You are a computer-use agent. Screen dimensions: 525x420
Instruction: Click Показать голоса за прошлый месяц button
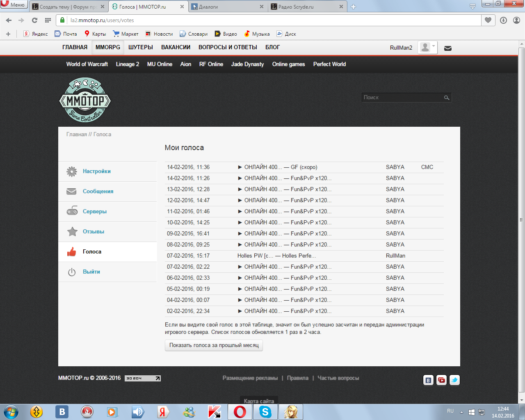click(x=214, y=345)
